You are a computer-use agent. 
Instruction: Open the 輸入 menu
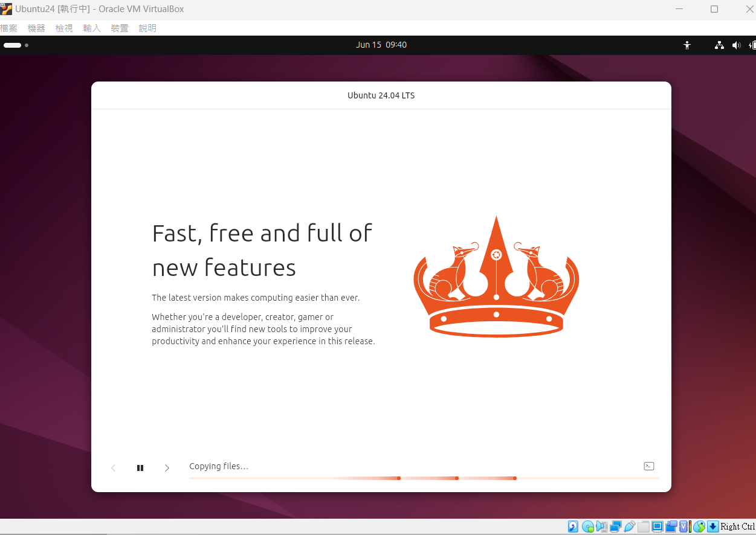point(92,28)
